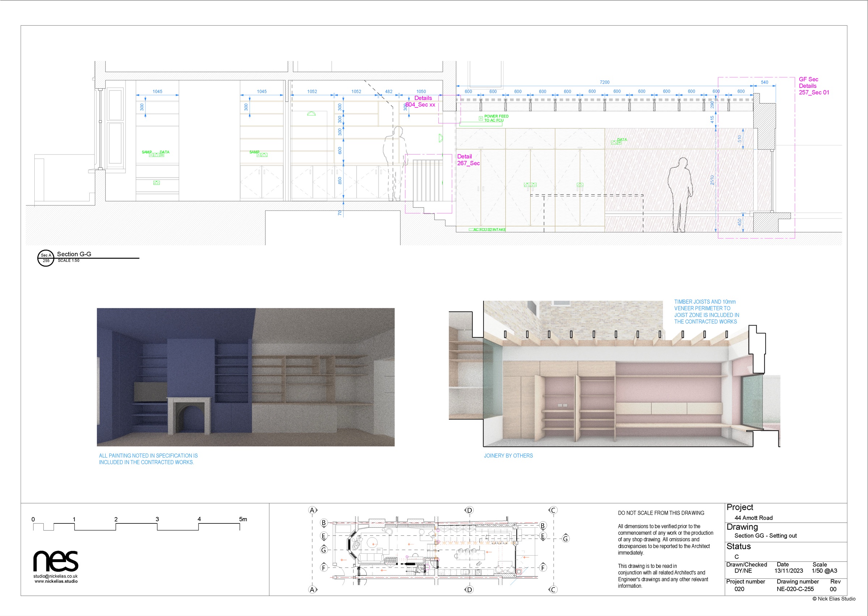Image resolution: width=868 pixels, height=616 pixels.
Task: Select the All dimensions to be verified paragraph
Action: point(665,539)
